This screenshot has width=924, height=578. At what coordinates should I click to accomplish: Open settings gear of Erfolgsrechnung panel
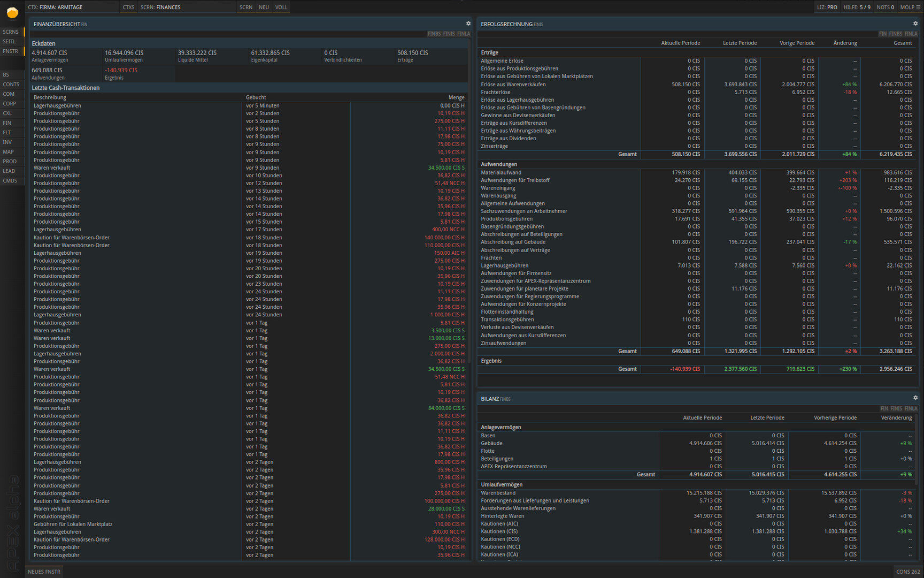click(x=915, y=24)
